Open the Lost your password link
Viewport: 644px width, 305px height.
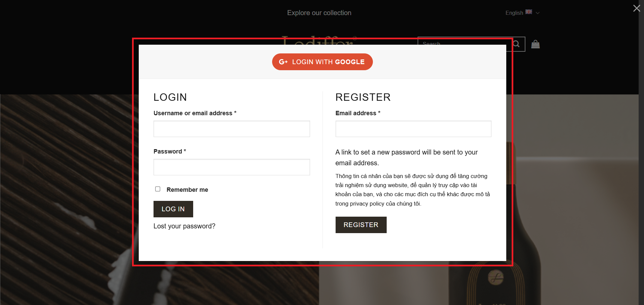coord(184,226)
